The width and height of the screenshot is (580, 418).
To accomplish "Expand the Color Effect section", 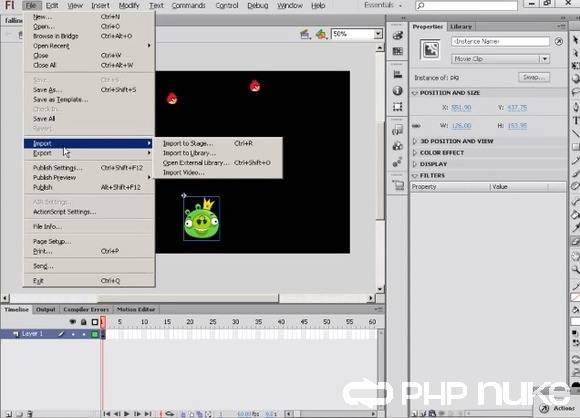I will tap(415, 152).
